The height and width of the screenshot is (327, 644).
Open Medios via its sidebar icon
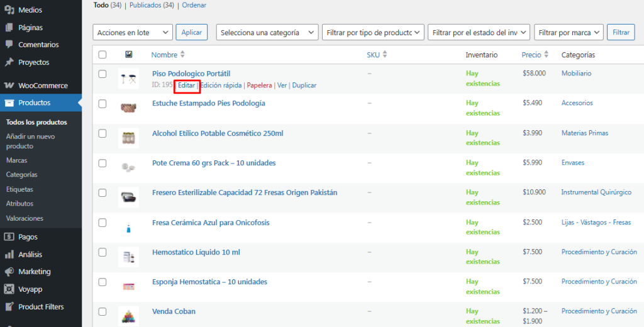point(9,10)
